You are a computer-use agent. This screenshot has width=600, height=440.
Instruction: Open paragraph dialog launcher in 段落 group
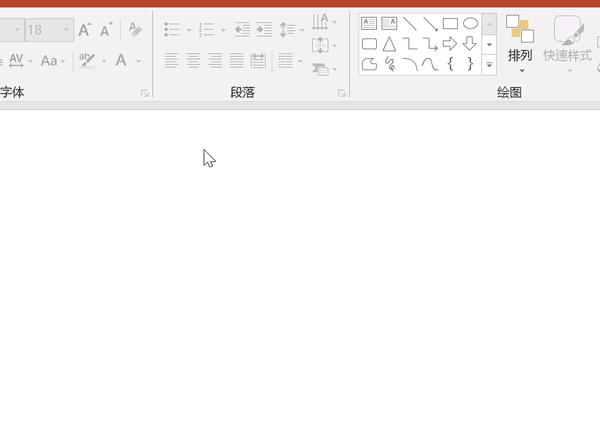click(342, 93)
